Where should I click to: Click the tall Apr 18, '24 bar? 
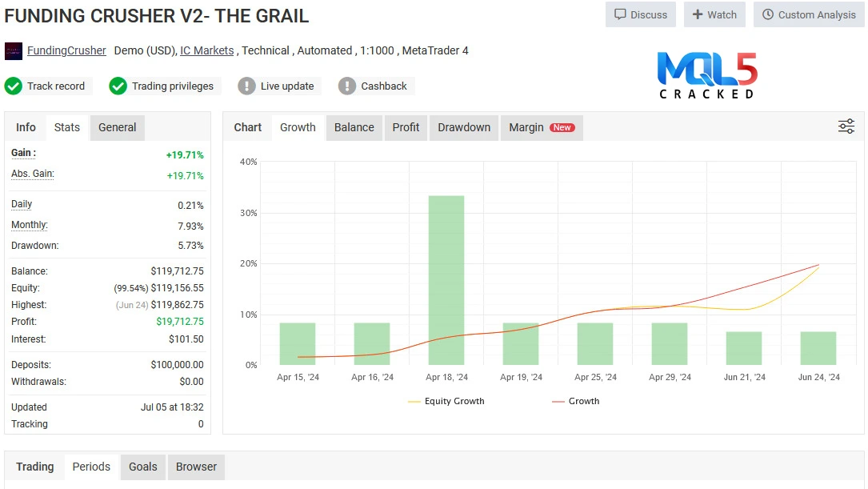446,280
